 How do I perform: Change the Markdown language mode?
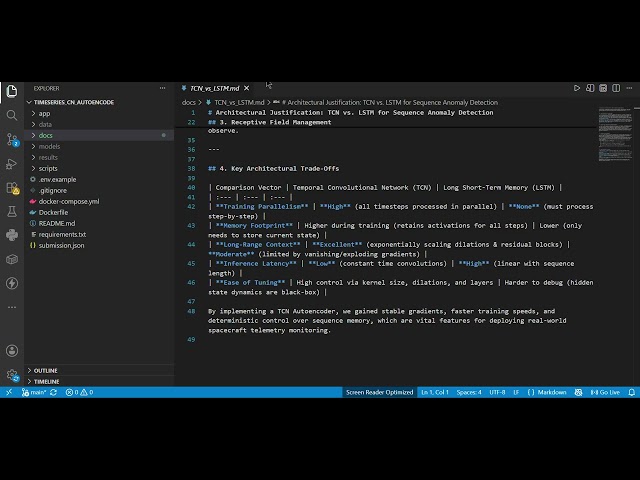point(547,392)
